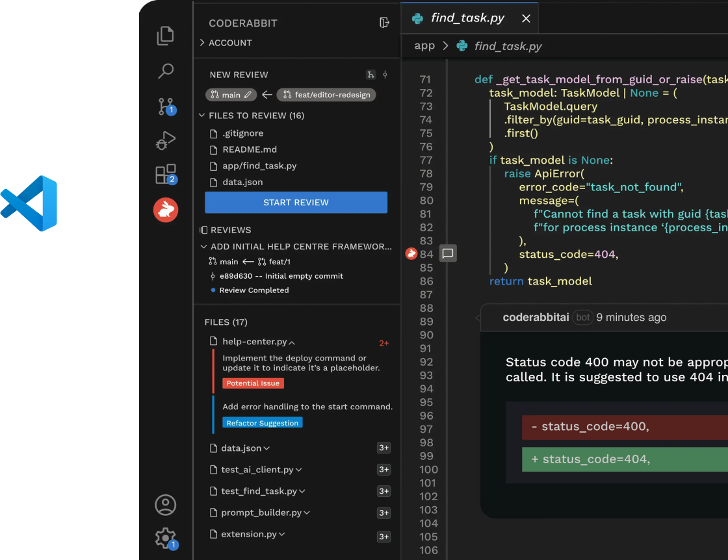Click 2+ count badge for help-center.py
Screen dimensions: 728x560
383,343
